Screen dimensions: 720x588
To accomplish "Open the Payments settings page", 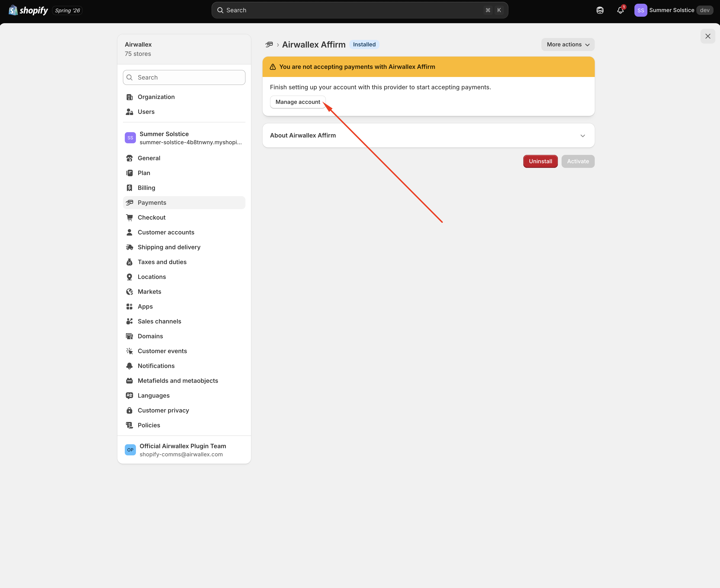I will (184, 203).
